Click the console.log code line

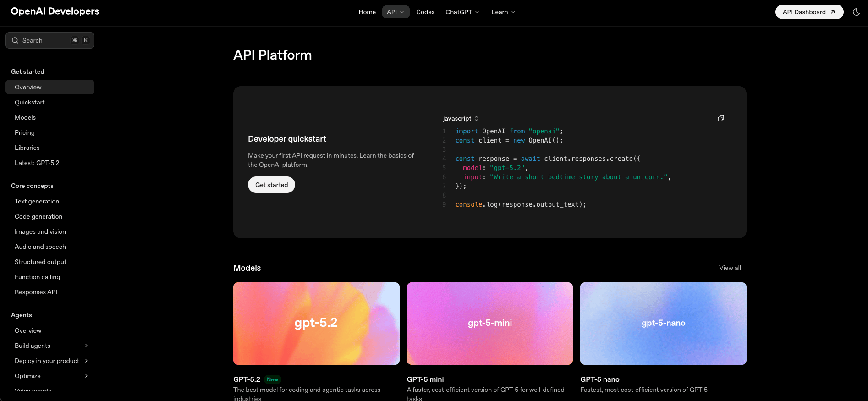[521, 204]
